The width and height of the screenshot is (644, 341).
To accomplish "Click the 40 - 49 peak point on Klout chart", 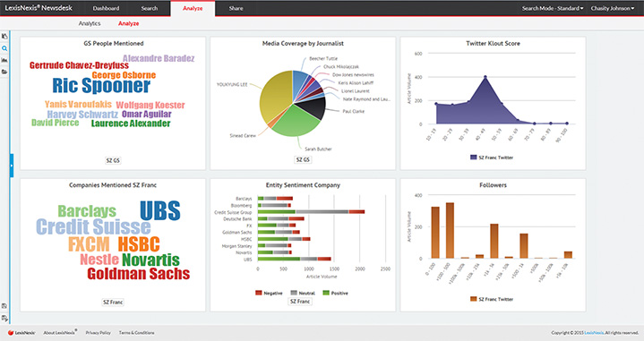I will pos(485,77).
